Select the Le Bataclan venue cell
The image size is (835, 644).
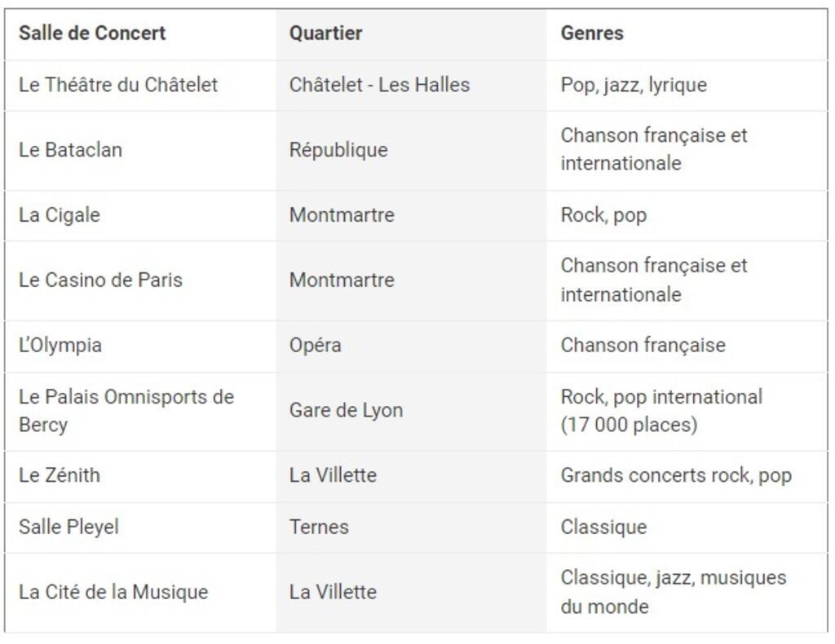[x=140, y=151]
